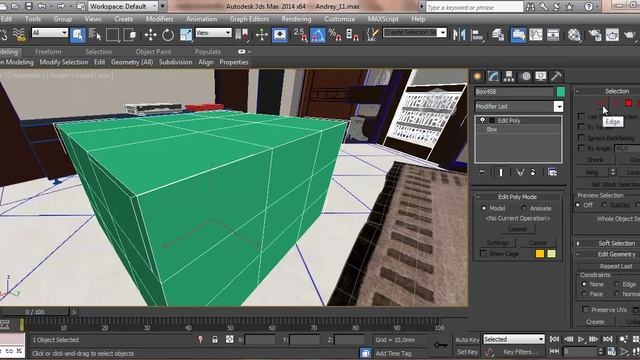
Task: Toggle Spinner Snap icon
Action: [x=352, y=35]
